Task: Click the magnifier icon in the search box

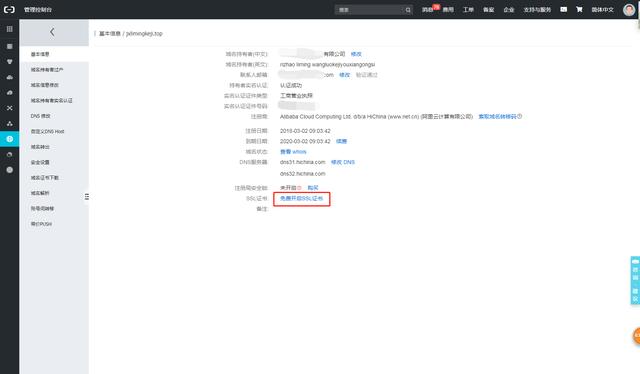Action: (408, 10)
